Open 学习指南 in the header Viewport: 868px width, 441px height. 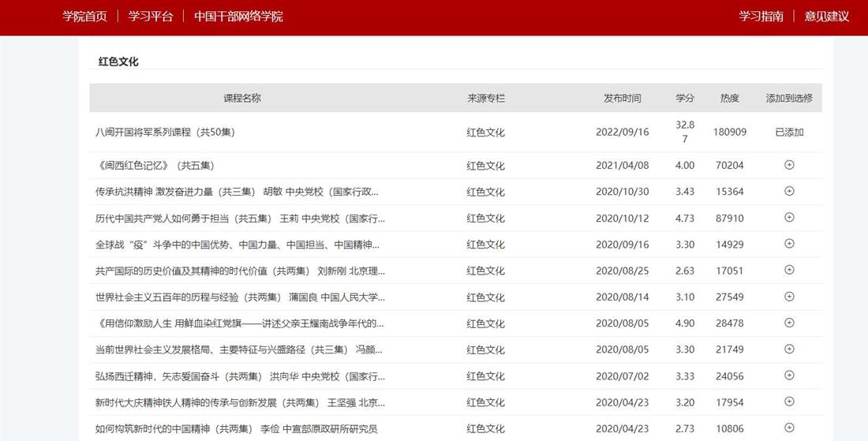[x=761, y=17]
